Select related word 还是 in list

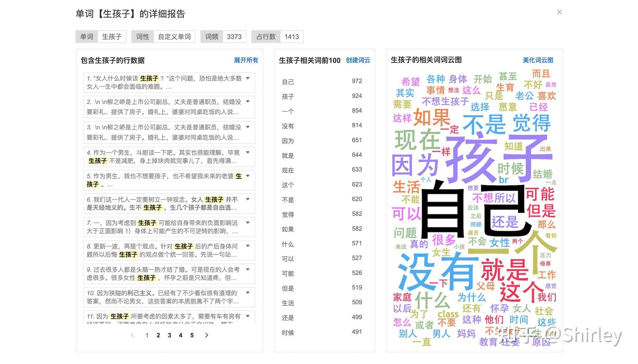[288, 318]
